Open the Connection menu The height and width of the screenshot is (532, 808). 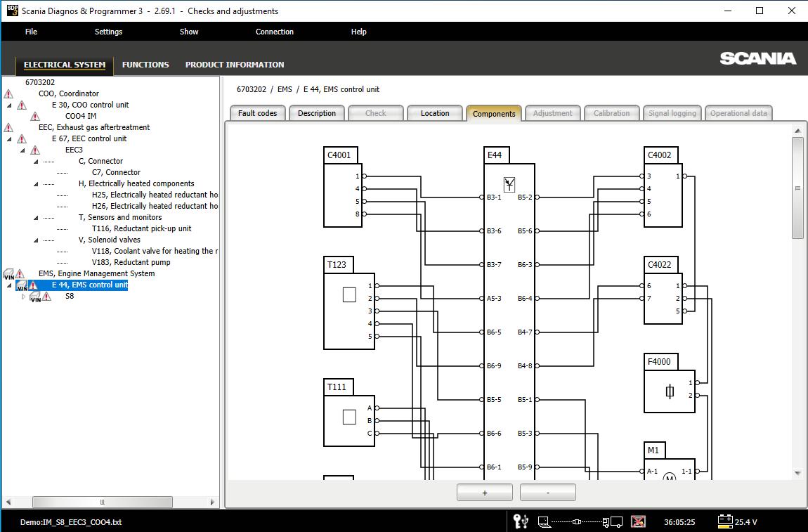(x=274, y=32)
